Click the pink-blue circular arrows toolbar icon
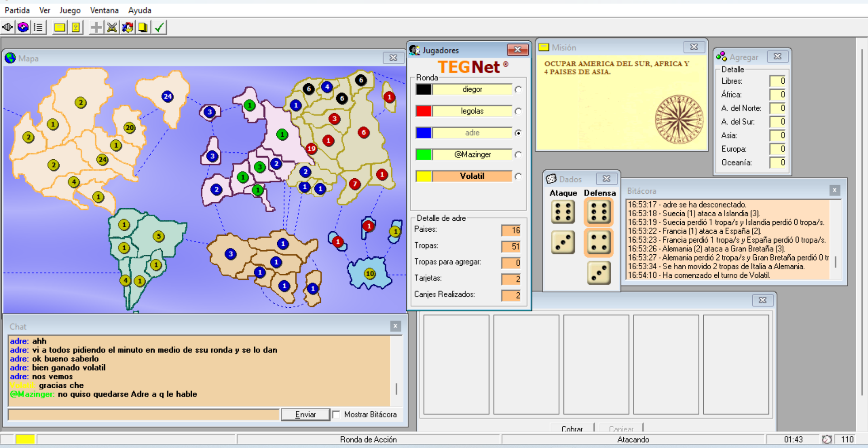The height and width of the screenshot is (448, 868). [23, 28]
